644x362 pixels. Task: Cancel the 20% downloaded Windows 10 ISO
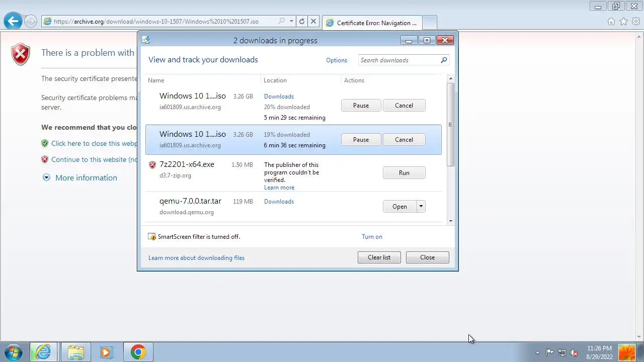tap(404, 106)
